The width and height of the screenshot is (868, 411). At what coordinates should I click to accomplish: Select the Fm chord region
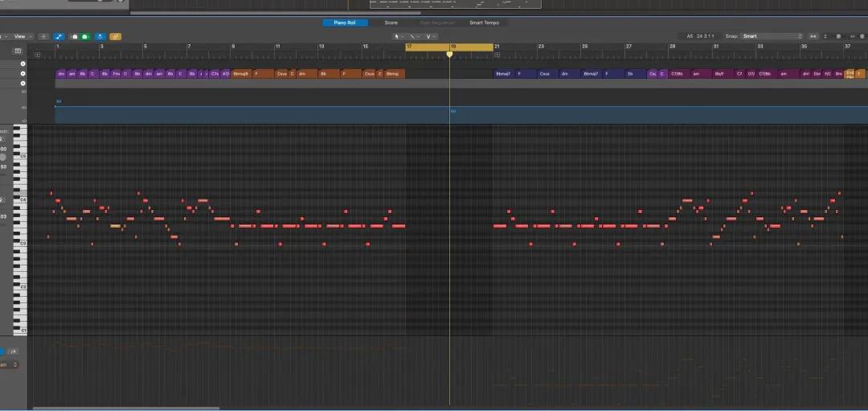tap(116, 74)
